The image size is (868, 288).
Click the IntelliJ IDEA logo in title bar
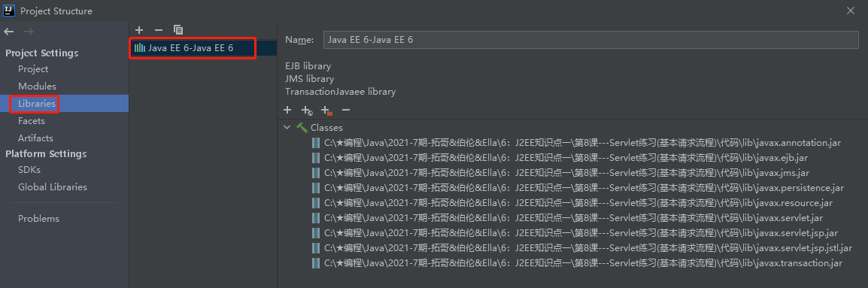(10, 11)
